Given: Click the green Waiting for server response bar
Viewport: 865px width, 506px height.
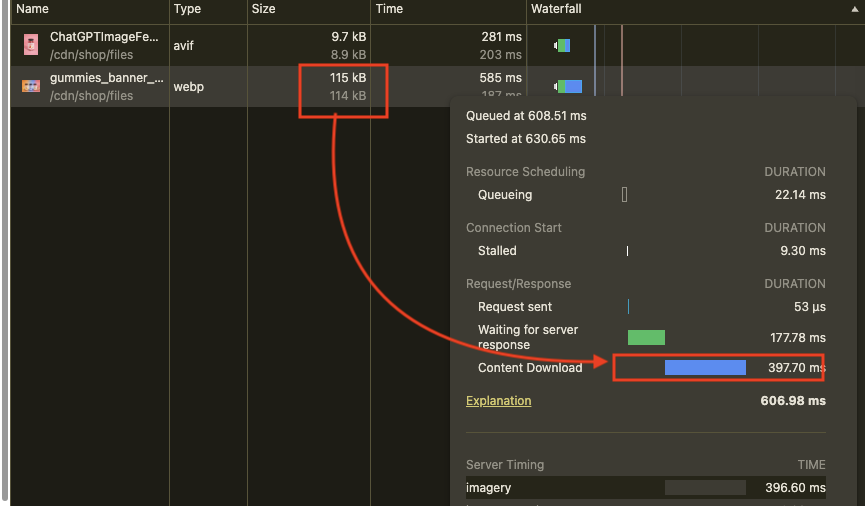Looking at the screenshot, I should 646,338.
